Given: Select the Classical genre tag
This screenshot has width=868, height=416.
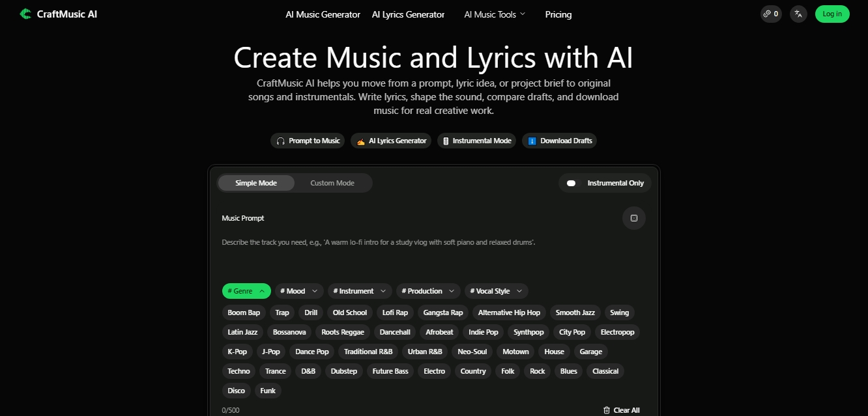Looking at the screenshot, I should [605, 371].
